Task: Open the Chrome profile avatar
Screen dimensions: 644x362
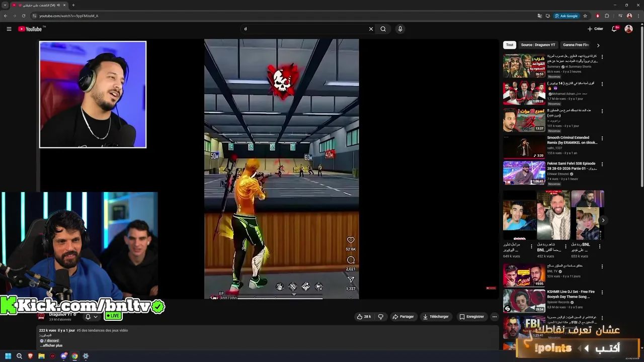Action: pos(629,16)
